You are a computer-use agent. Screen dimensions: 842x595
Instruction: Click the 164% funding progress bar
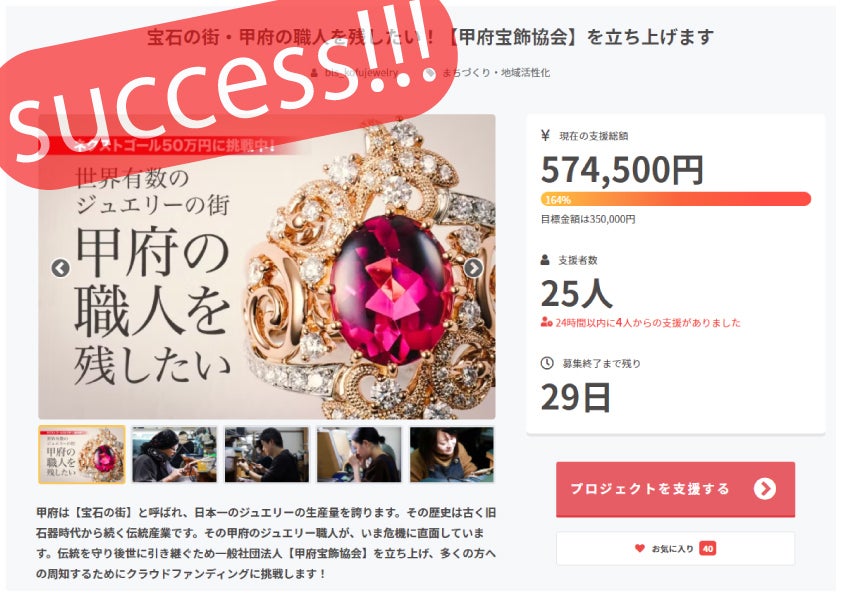coord(676,199)
